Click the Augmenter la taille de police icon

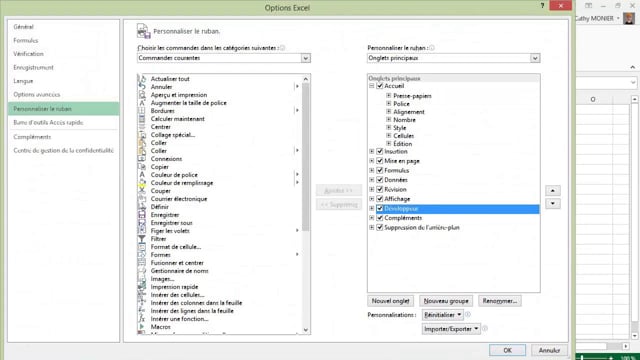142,103
